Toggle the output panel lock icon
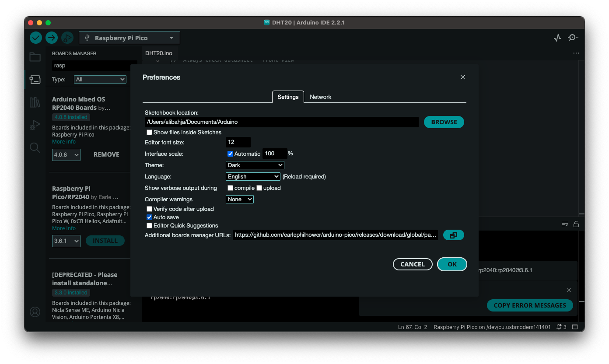 point(576,224)
